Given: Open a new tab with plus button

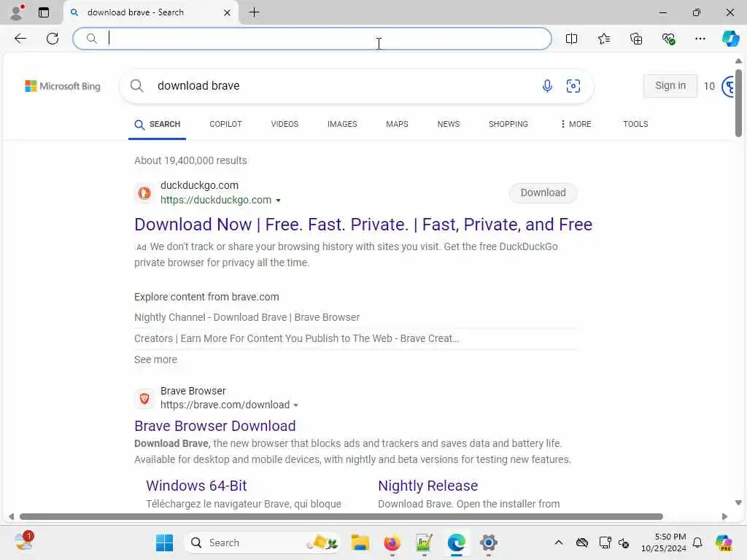Looking at the screenshot, I should (x=255, y=12).
